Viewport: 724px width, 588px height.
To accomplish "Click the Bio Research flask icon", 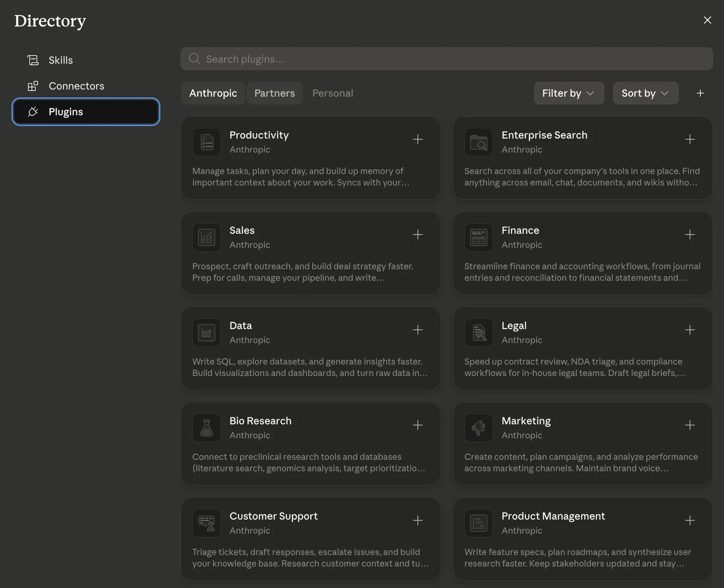I will click(207, 428).
